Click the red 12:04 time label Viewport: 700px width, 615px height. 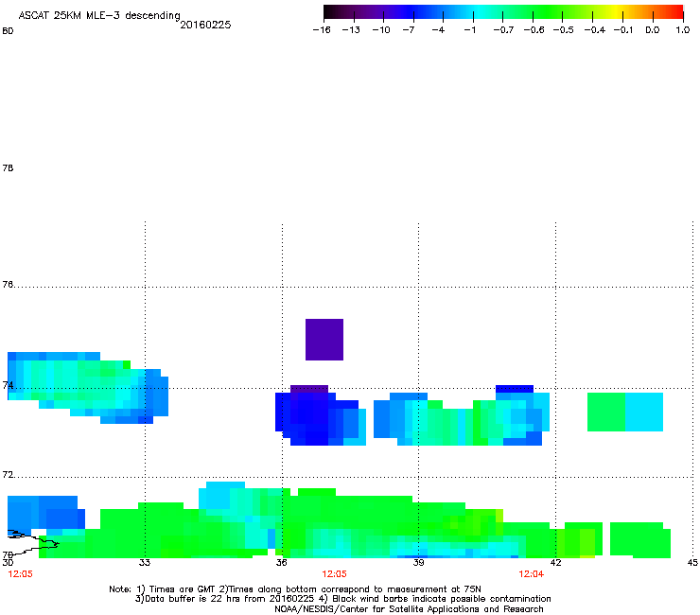(x=532, y=574)
